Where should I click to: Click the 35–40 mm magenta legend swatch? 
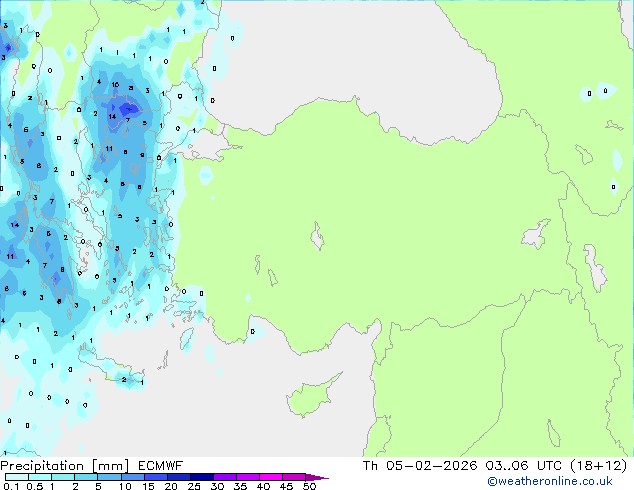[x=247, y=477]
